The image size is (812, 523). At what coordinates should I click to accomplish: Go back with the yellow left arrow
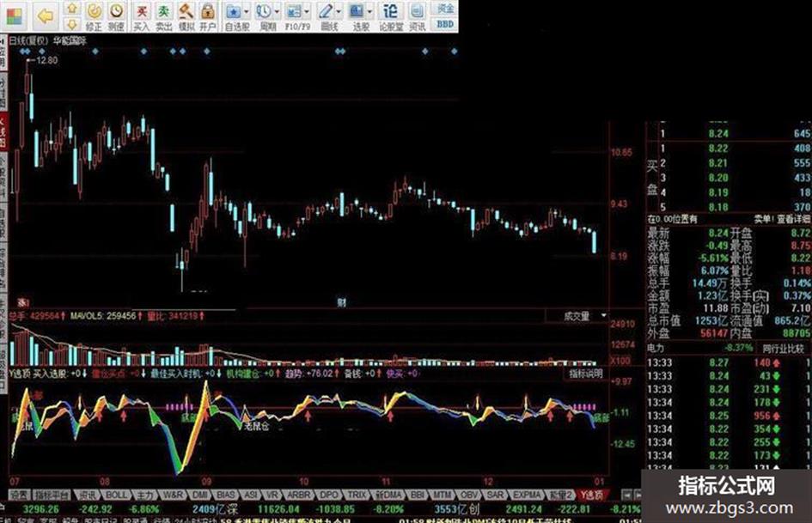[x=46, y=16]
